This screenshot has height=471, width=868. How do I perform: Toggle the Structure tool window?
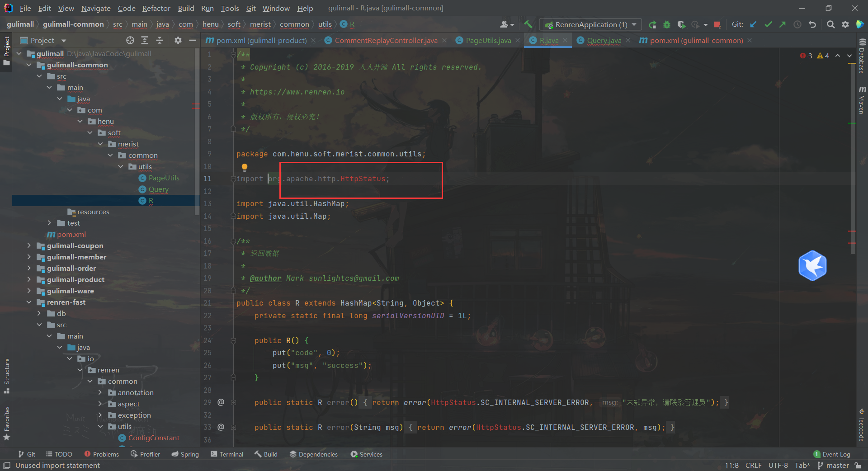point(7,375)
